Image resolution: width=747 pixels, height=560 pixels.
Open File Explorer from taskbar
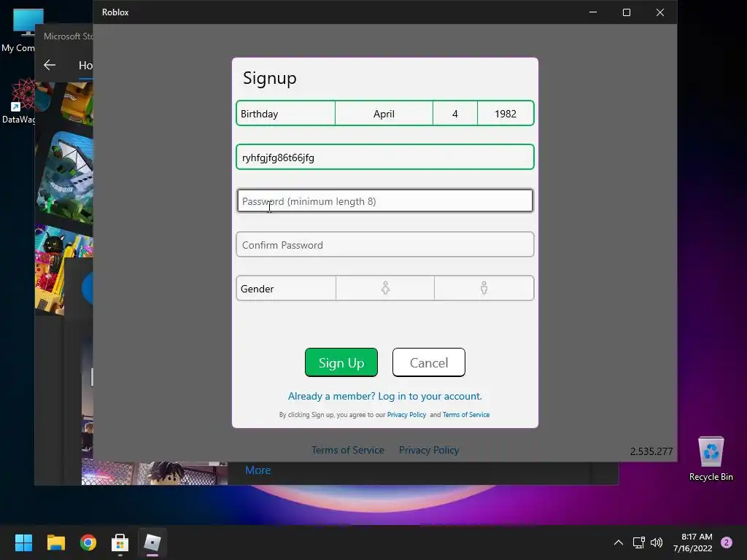click(x=55, y=542)
